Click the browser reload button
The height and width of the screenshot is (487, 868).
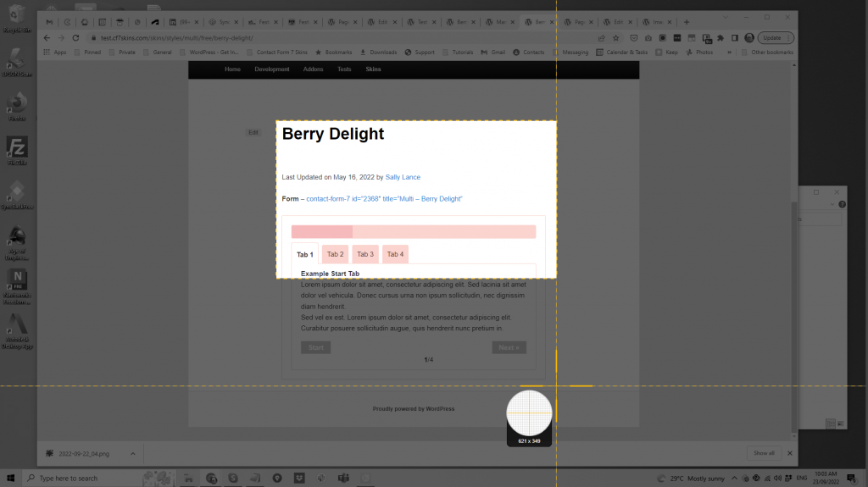(75, 38)
